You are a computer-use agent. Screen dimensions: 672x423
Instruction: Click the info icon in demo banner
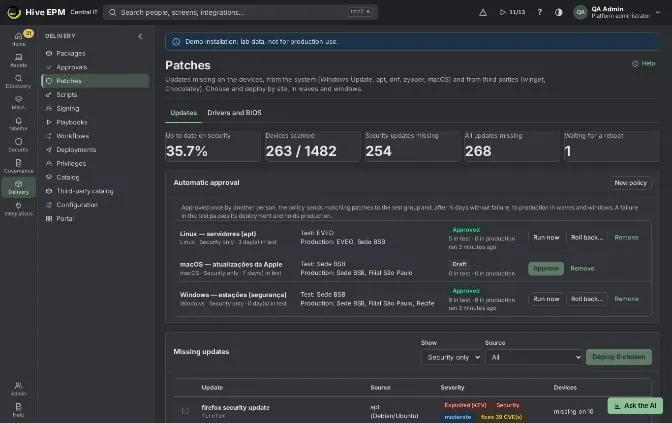tap(176, 42)
